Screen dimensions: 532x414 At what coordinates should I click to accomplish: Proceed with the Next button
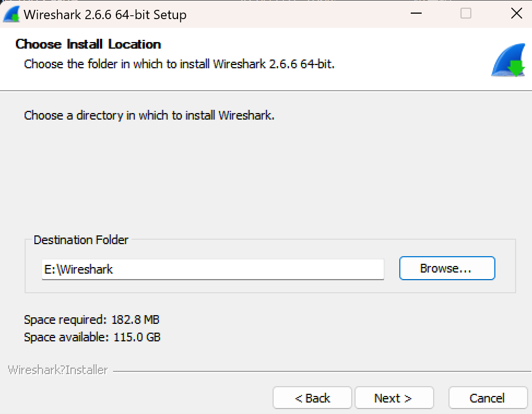pos(394,398)
